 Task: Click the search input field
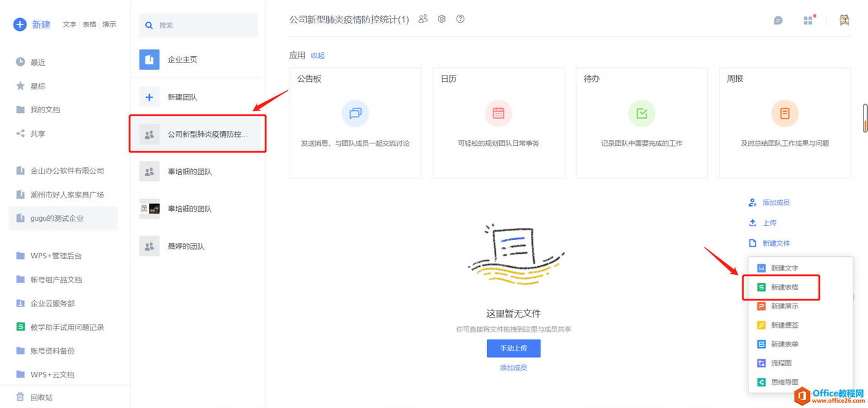pos(198,25)
